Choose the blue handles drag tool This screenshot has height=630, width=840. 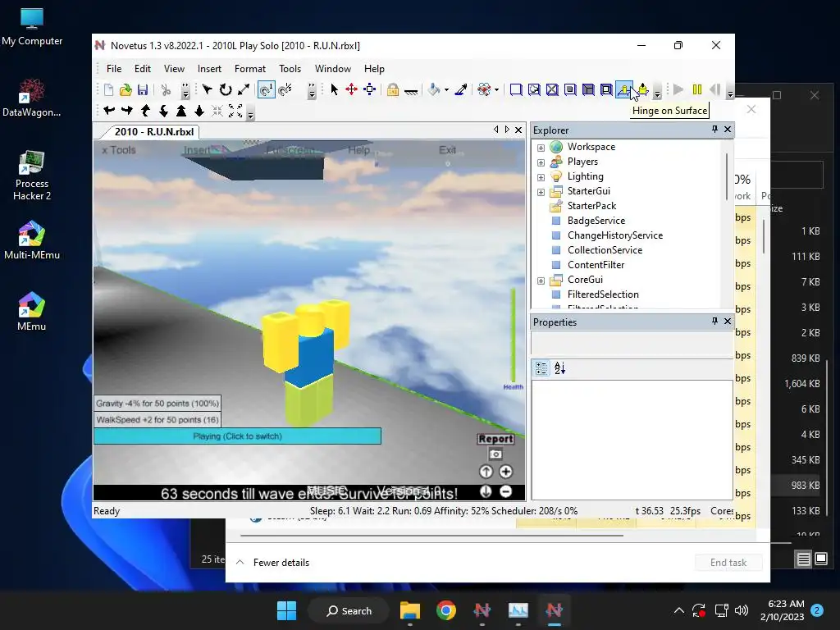(x=370, y=89)
